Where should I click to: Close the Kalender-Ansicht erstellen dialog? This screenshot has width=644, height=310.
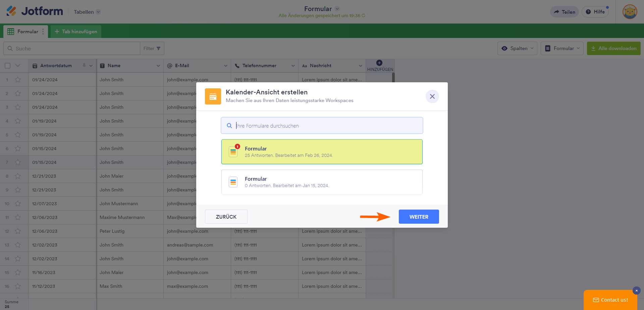(x=432, y=96)
